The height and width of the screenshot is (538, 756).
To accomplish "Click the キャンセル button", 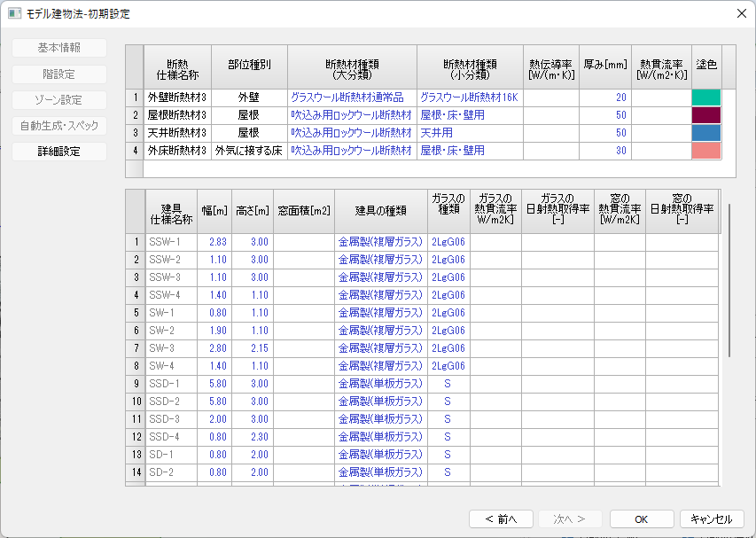I will coord(711,519).
